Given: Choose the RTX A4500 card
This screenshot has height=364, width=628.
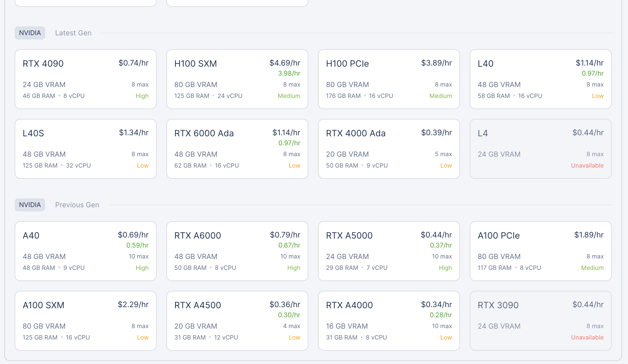Looking at the screenshot, I should [x=237, y=320].
